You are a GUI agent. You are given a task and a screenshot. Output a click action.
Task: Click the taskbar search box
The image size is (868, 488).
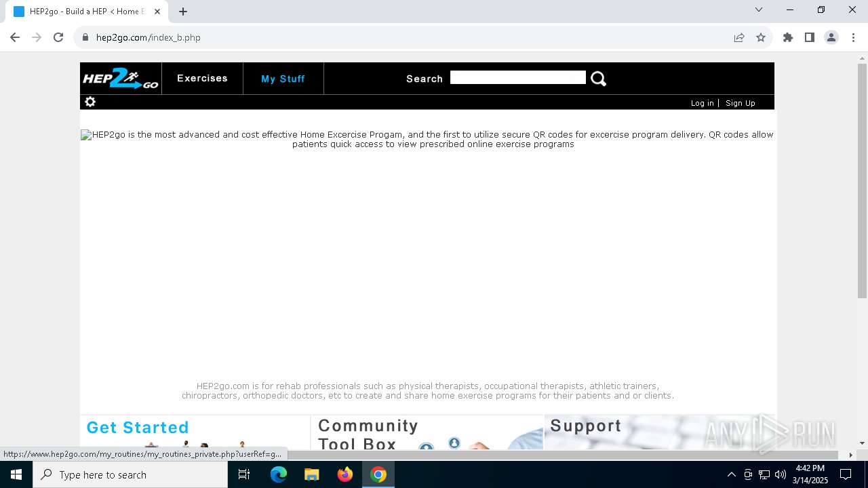[130, 474]
